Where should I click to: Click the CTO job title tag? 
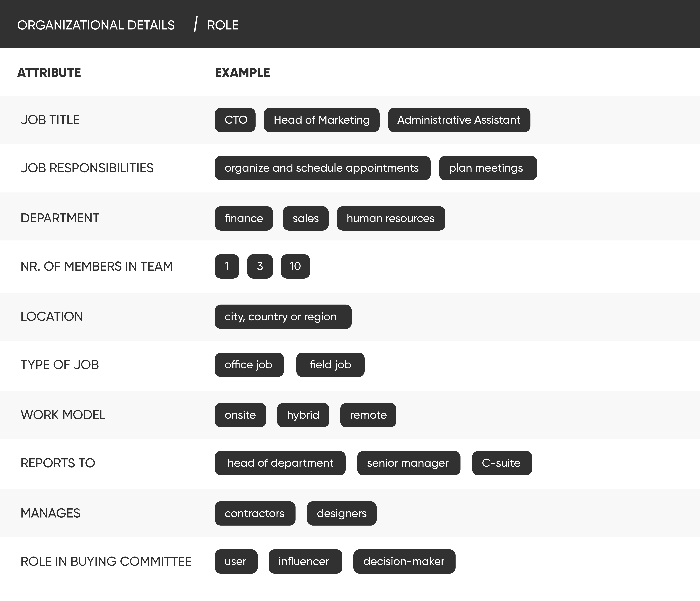coord(235,120)
